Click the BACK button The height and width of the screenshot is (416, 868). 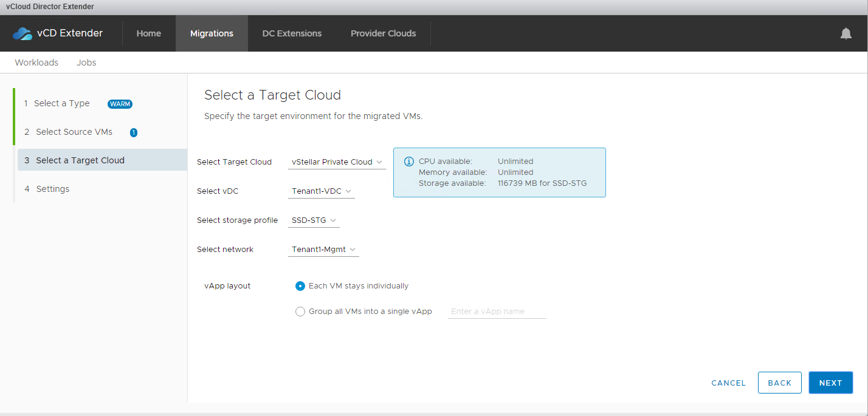(x=779, y=383)
